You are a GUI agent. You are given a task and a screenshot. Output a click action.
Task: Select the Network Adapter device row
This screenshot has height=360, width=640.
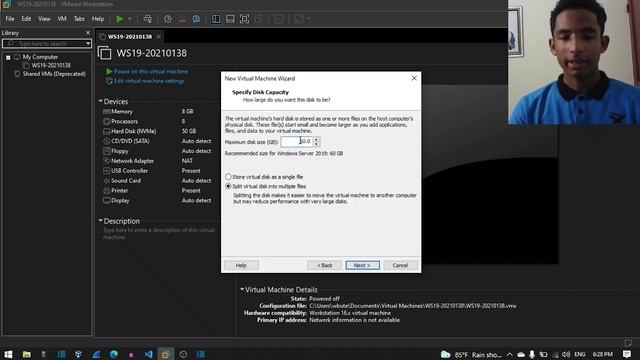click(x=158, y=161)
